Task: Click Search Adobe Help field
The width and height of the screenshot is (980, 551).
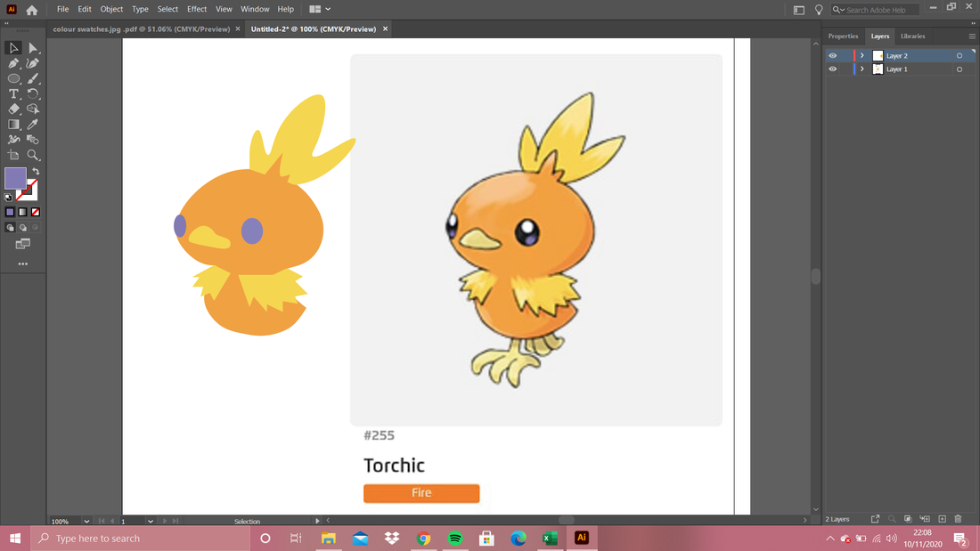Action: click(877, 10)
